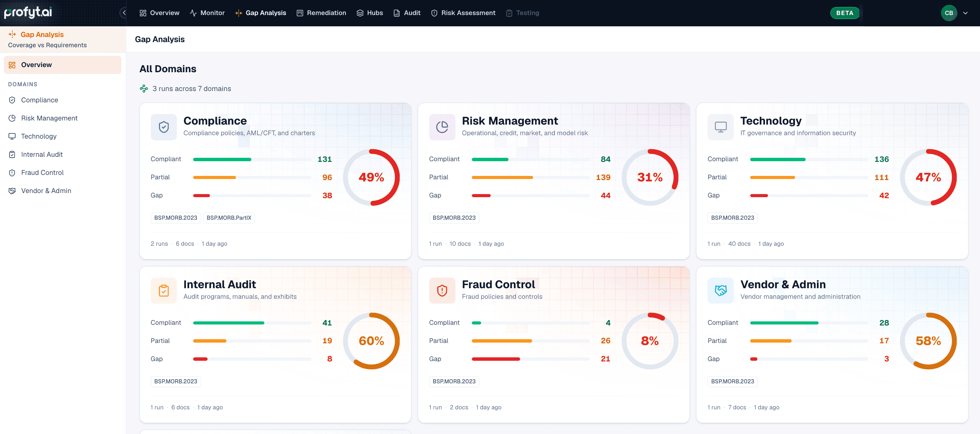Click the BSP.MORB.2023 tag on Fraud Control card
Screen dimensions: 980x434
[x=454, y=382]
